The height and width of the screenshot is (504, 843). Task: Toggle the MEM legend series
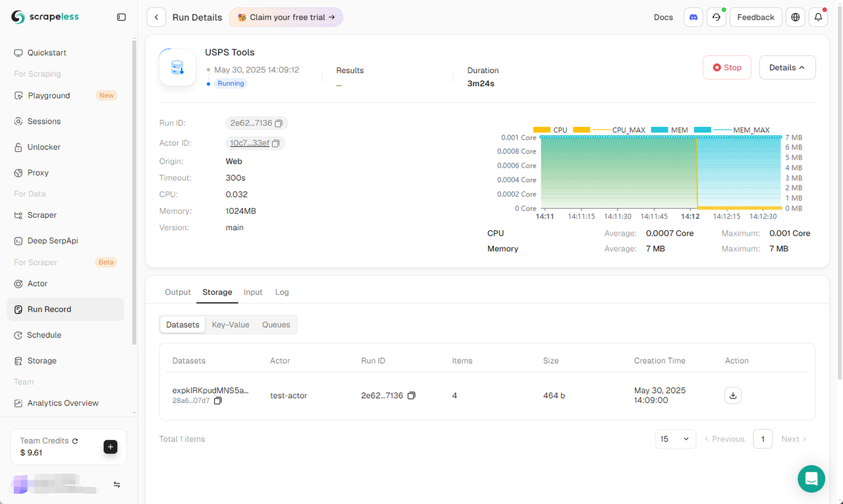[x=670, y=130]
